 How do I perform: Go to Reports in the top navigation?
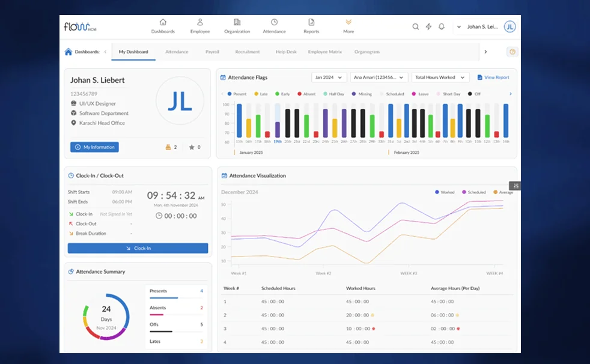311,23
